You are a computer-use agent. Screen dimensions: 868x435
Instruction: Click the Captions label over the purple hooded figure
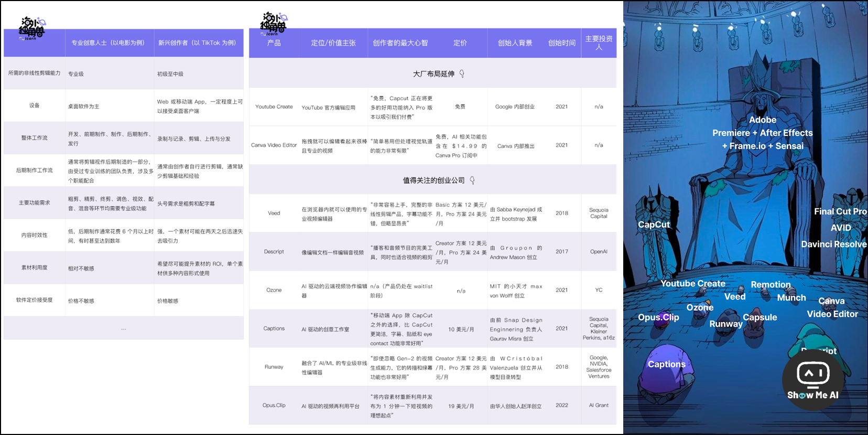pyautogui.click(x=667, y=364)
